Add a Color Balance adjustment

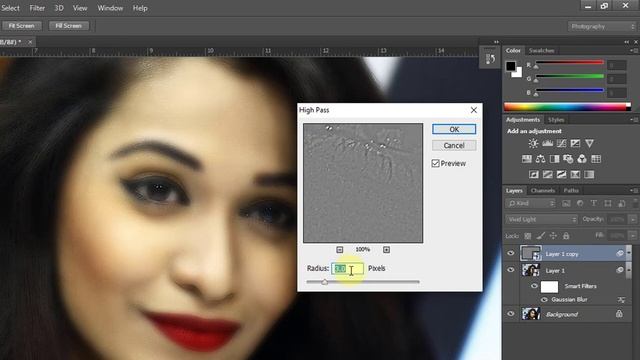pos(540,159)
